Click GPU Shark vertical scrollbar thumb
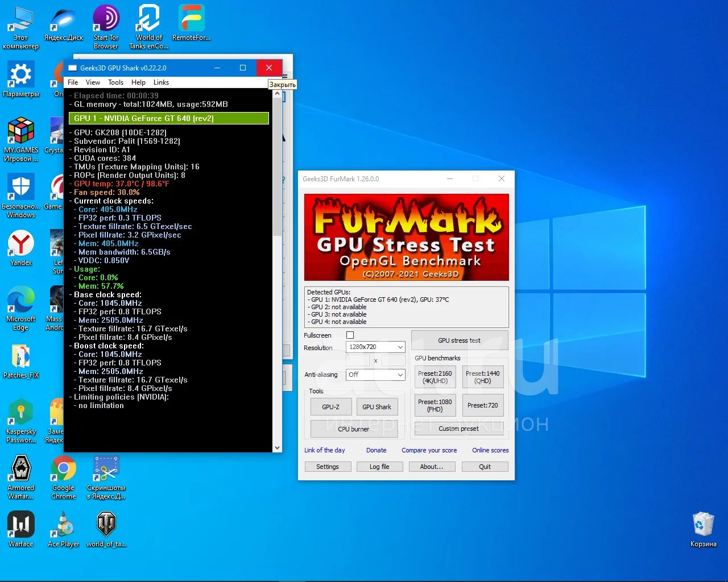Image resolution: width=728 pixels, height=582 pixels. pos(278,167)
